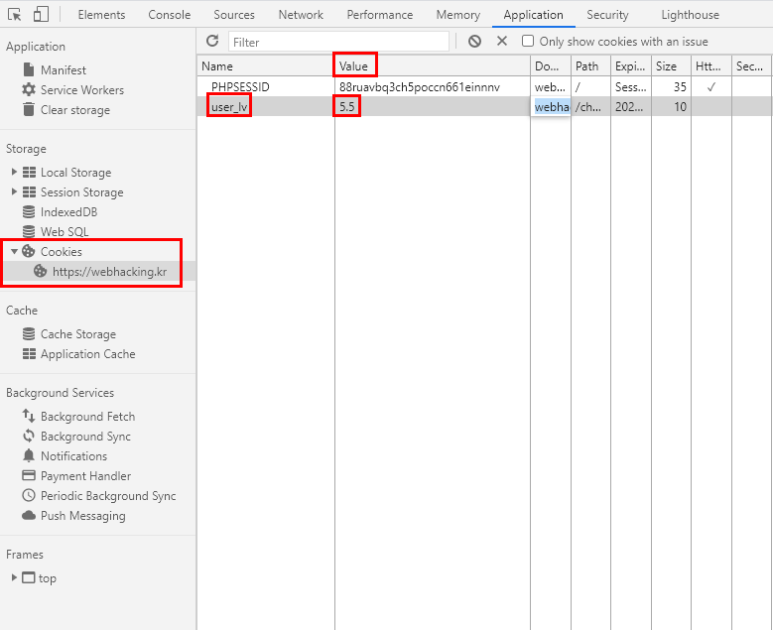Select the user_lv cookie name
The image size is (773, 630).
coord(229,106)
